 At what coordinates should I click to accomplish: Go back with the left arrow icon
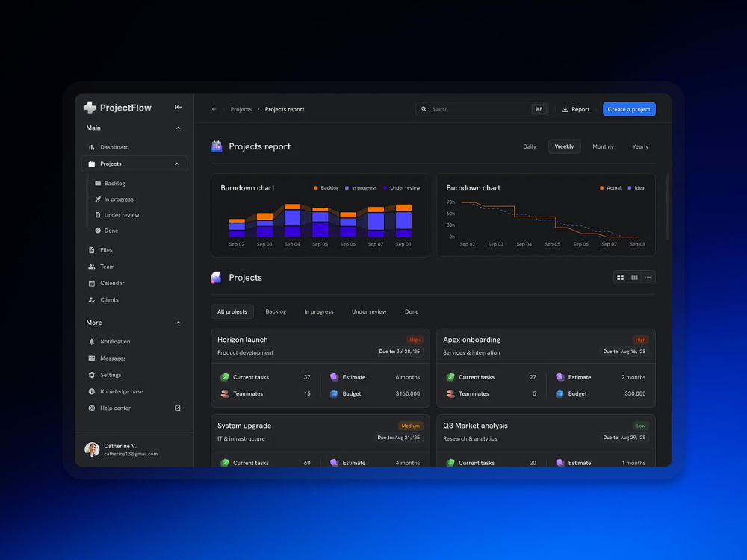214,109
